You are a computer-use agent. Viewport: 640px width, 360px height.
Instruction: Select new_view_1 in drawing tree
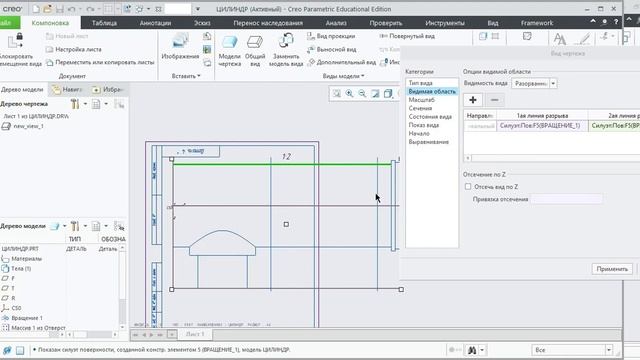click(28, 126)
